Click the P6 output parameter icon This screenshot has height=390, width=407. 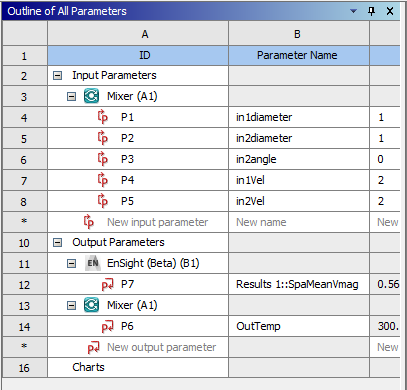107,327
